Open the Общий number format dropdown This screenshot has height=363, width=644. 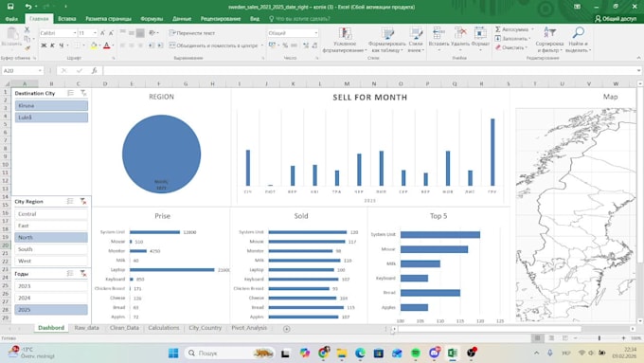pos(315,33)
